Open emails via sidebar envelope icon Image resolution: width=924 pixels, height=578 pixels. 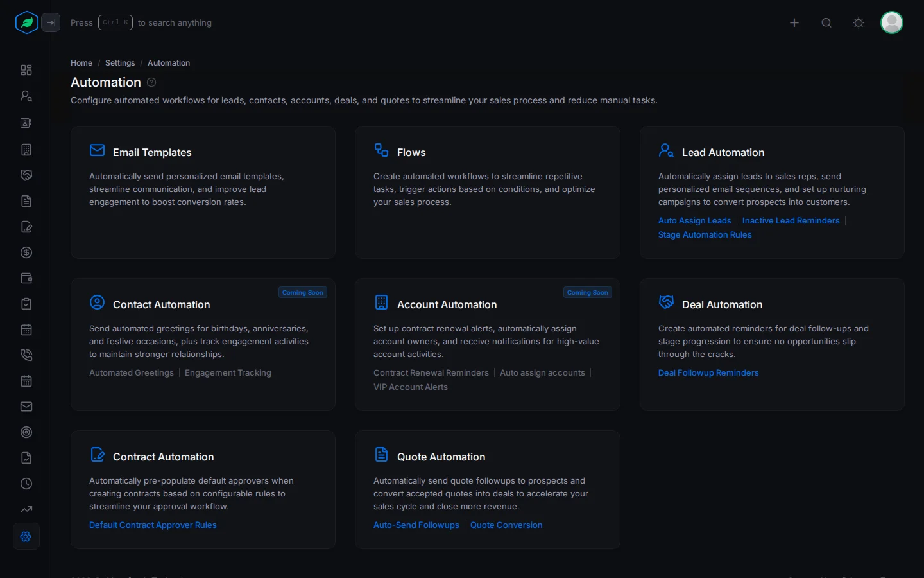pyautogui.click(x=26, y=407)
